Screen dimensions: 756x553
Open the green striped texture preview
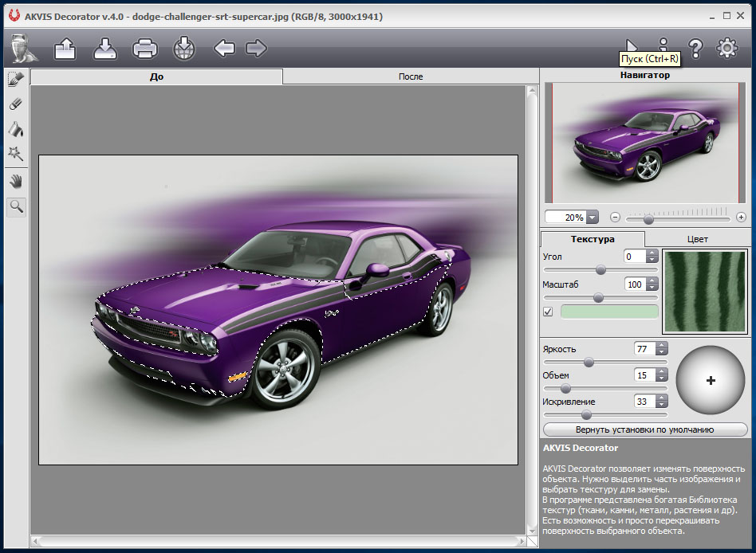pos(705,291)
